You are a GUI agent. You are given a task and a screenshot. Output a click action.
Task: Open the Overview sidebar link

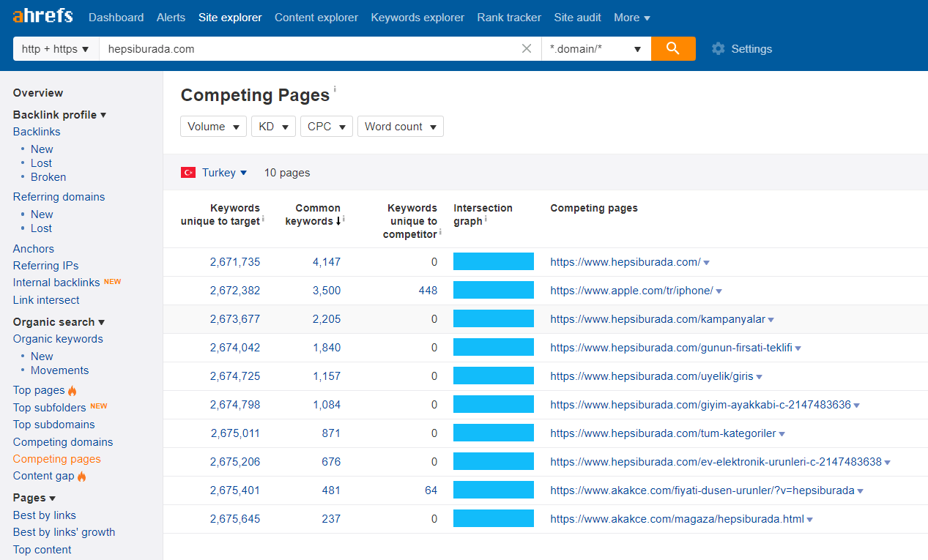pyautogui.click(x=38, y=93)
